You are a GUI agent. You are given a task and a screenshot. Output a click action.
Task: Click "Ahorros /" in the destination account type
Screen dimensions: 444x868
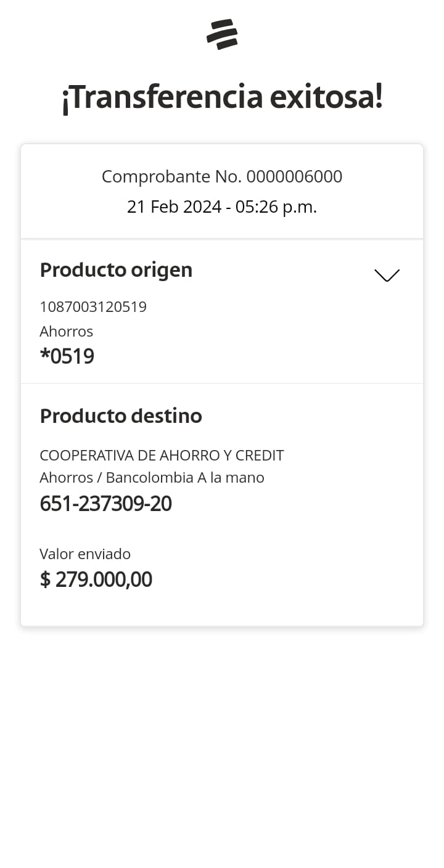[x=70, y=478]
